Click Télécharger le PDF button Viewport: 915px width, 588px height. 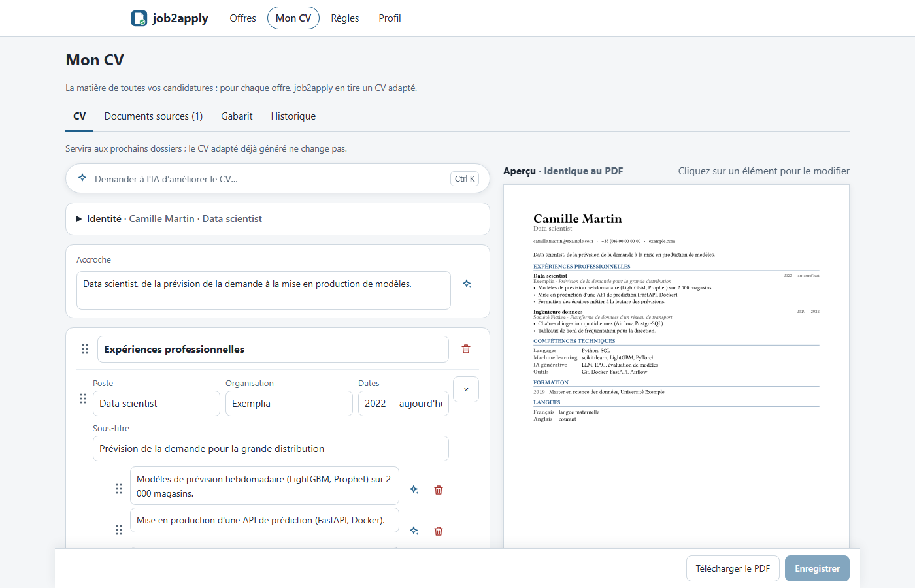pos(733,568)
